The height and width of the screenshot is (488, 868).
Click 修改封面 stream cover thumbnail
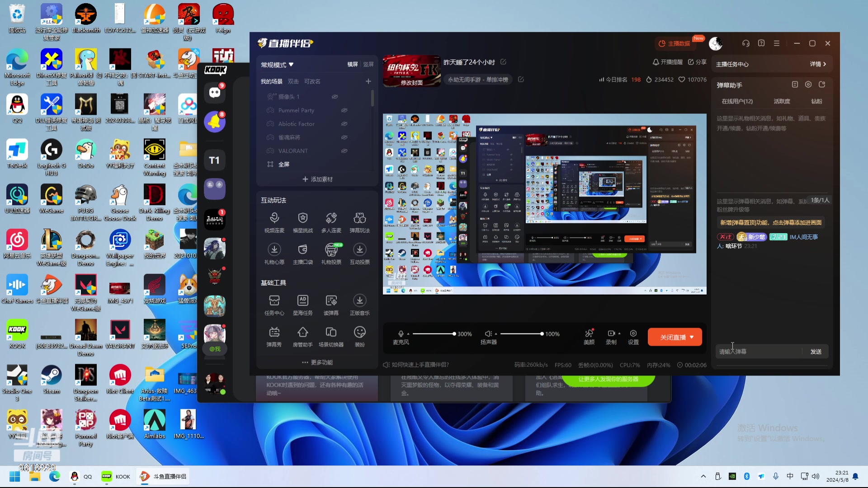pos(411,71)
